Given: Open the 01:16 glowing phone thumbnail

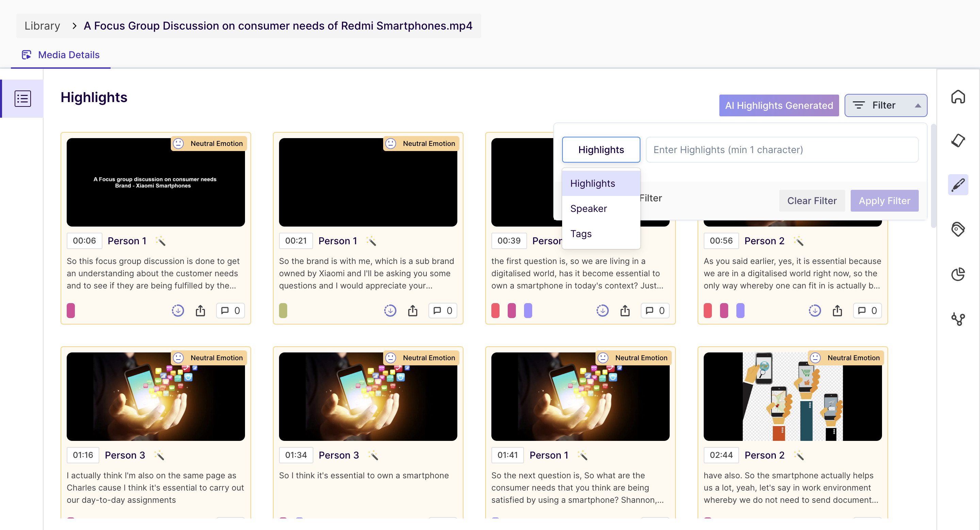Looking at the screenshot, I should pos(156,397).
